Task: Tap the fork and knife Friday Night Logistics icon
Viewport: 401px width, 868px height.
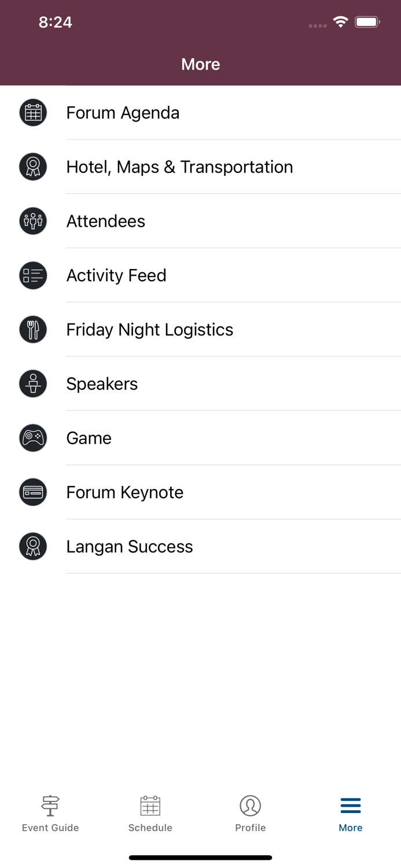Action: coord(33,329)
